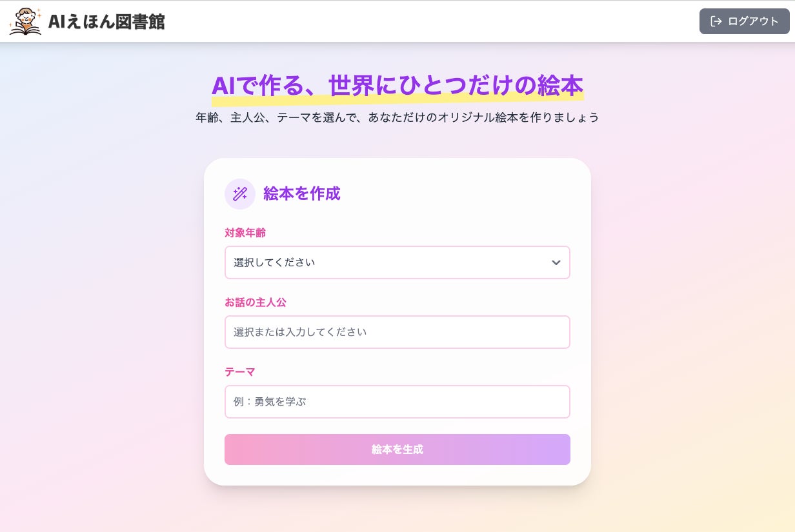Open the AIえほん図書館 home title link
The image size is (795, 532).
(x=106, y=21)
